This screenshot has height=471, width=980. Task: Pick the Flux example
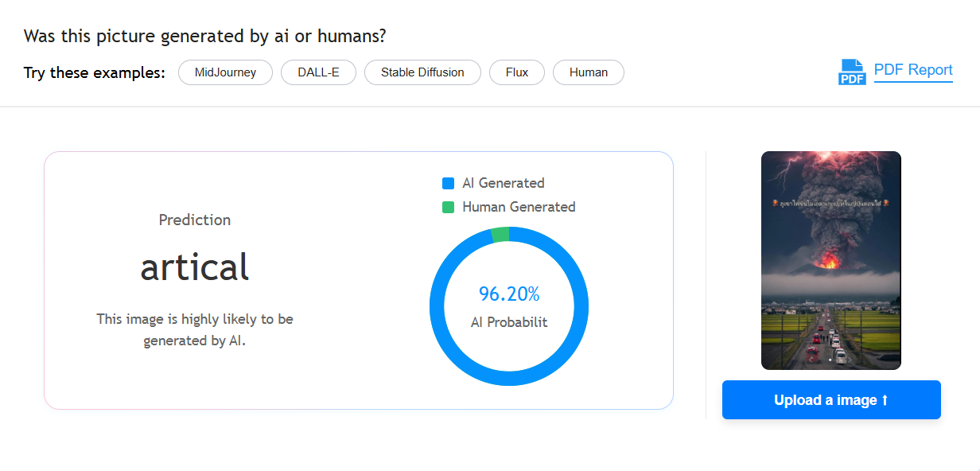tap(517, 72)
